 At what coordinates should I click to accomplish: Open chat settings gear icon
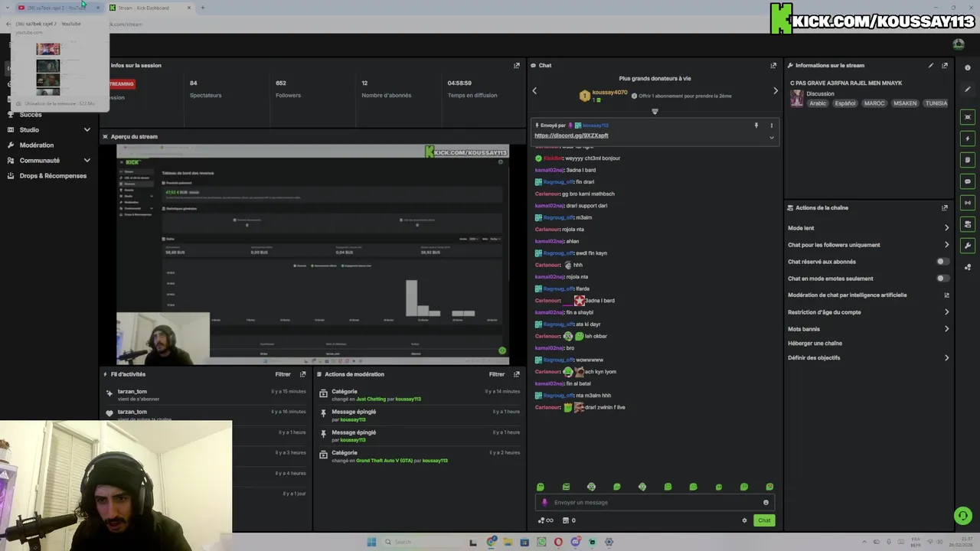[x=744, y=520]
